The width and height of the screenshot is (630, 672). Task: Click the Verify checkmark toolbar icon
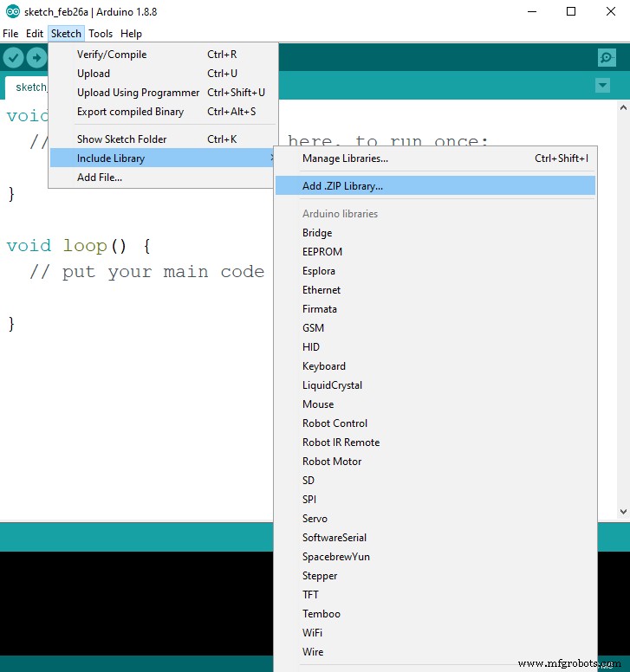[x=13, y=58]
